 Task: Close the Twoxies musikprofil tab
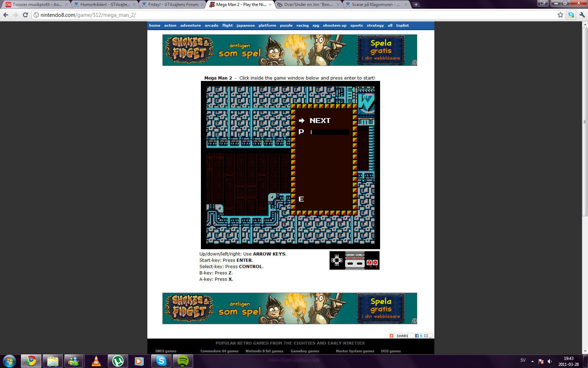(66, 5)
